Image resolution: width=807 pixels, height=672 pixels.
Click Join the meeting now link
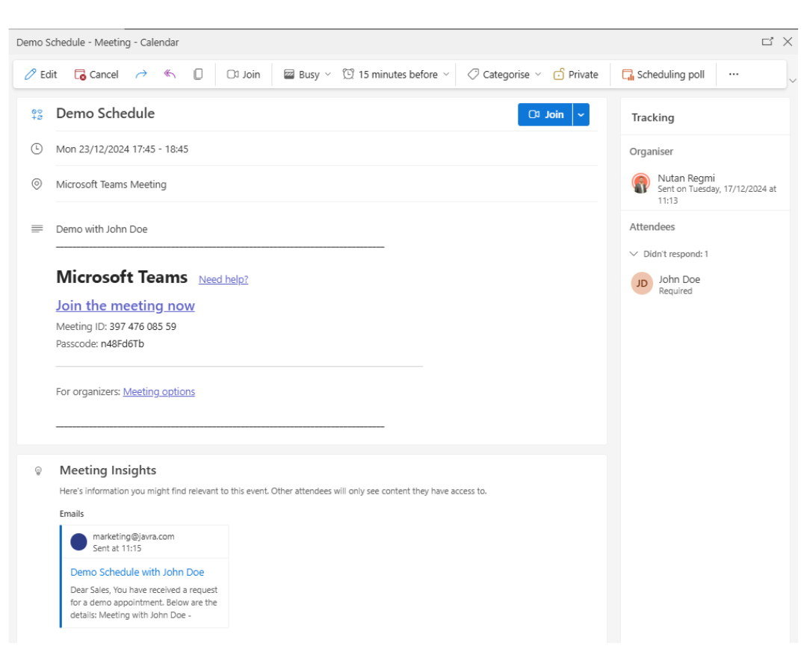126,305
